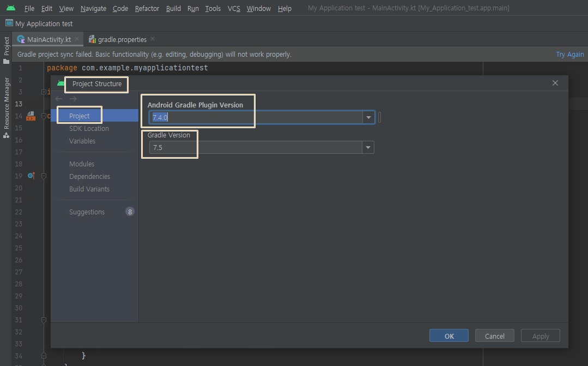588x366 pixels.
Task: Close the MainActivity.kt tab
Action: [77, 39]
